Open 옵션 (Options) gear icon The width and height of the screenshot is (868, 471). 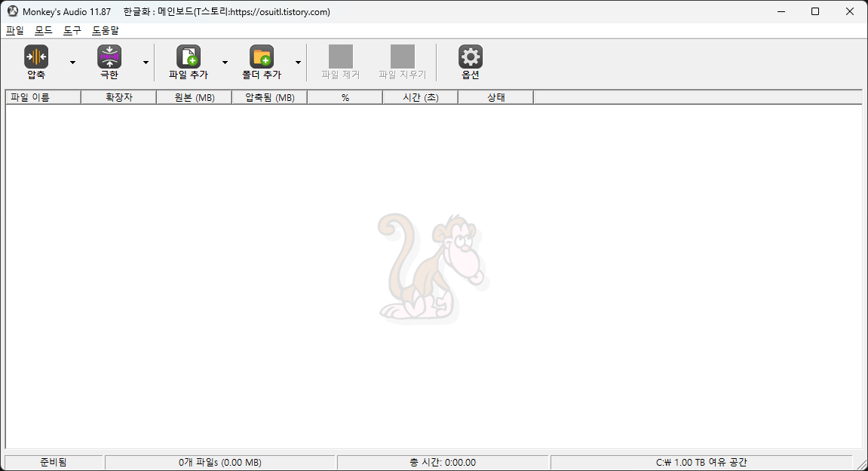pyautogui.click(x=471, y=57)
